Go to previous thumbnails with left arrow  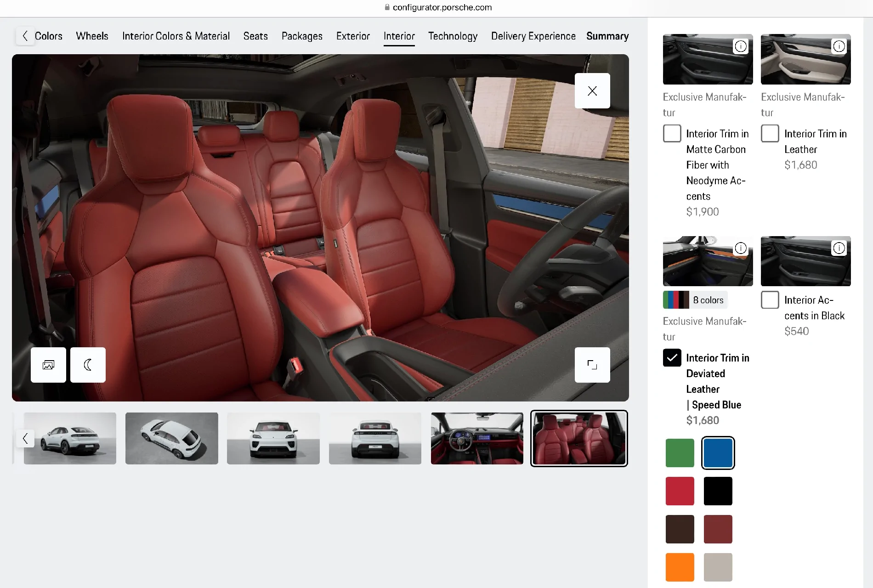coord(25,438)
